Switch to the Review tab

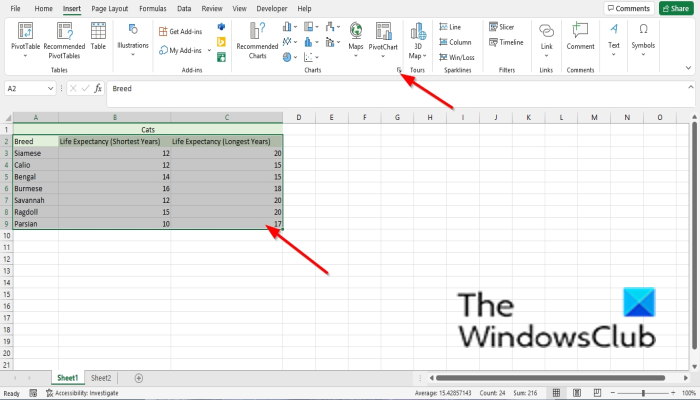pyautogui.click(x=212, y=8)
